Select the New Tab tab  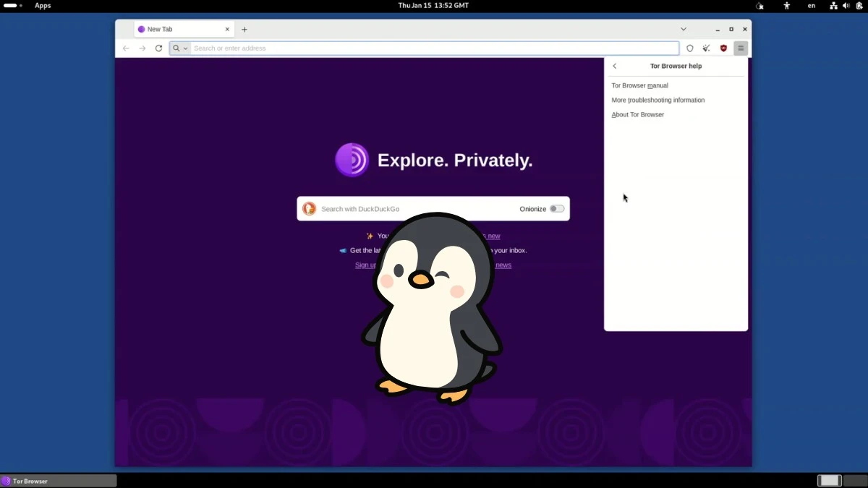pyautogui.click(x=174, y=29)
